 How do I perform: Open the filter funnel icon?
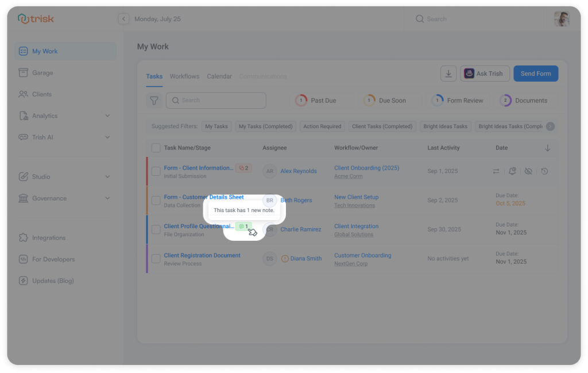pyautogui.click(x=154, y=100)
